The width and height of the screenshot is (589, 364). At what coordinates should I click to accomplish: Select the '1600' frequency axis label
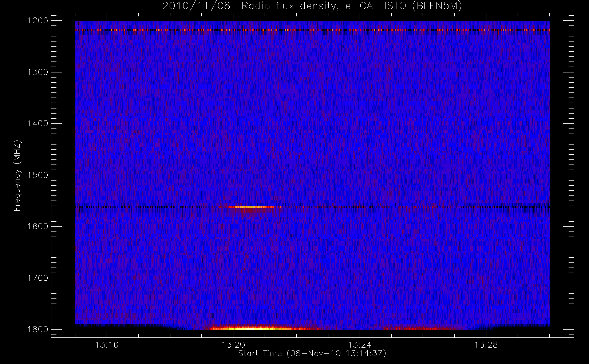(x=38, y=226)
